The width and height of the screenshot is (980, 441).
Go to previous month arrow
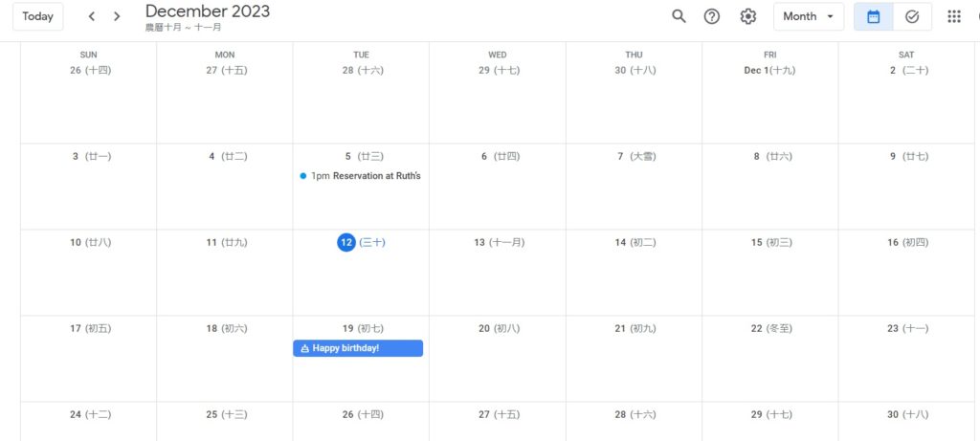[x=92, y=16]
